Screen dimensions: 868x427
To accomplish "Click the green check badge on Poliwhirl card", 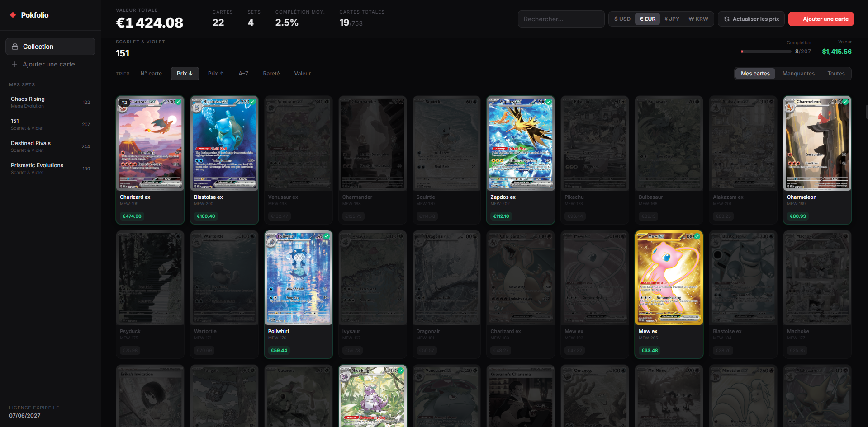I will pos(327,236).
